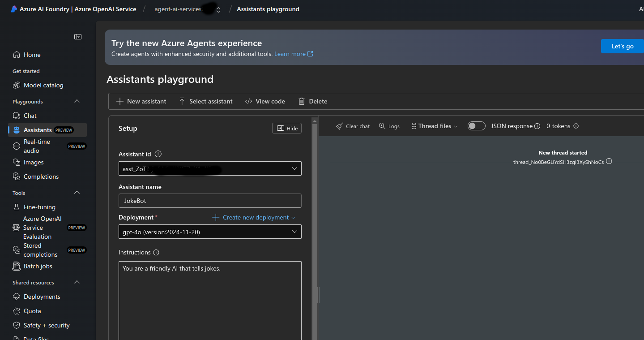Screen dimensions: 644x340
Task: Click the external link icon after Learn more
Action: point(310,54)
